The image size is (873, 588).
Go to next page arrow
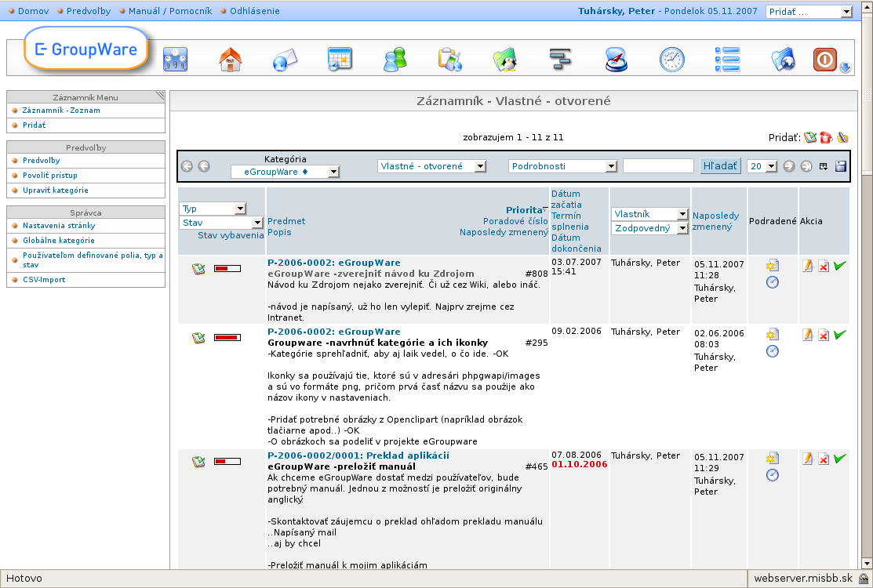tap(789, 165)
